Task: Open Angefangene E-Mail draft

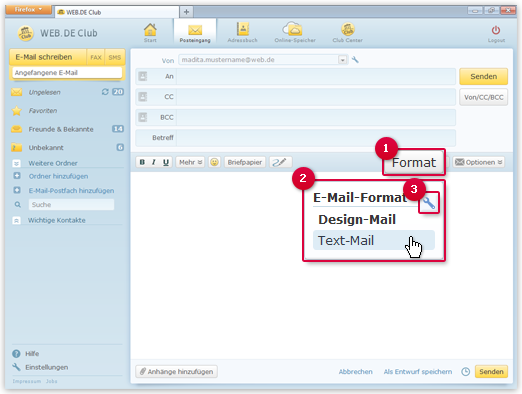Action: coord(67,73)
